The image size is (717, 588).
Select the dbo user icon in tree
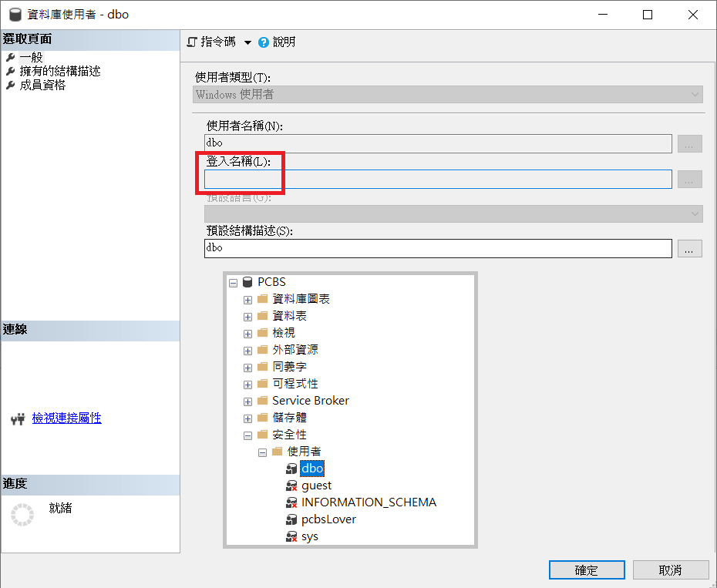(x=291, y=469)
